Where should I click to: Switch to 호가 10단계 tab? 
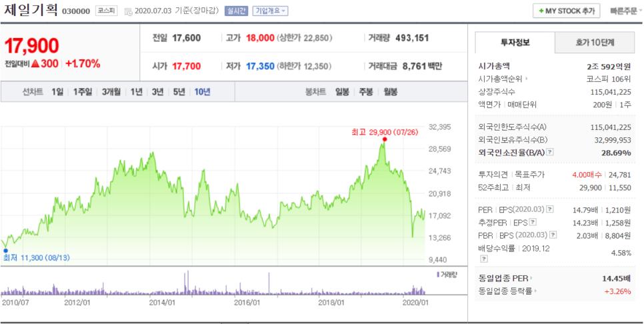click(x=595, y=43)
